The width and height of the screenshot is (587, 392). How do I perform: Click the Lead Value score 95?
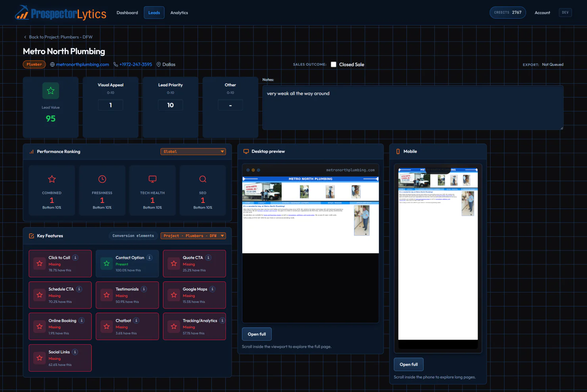click(51, 119)
